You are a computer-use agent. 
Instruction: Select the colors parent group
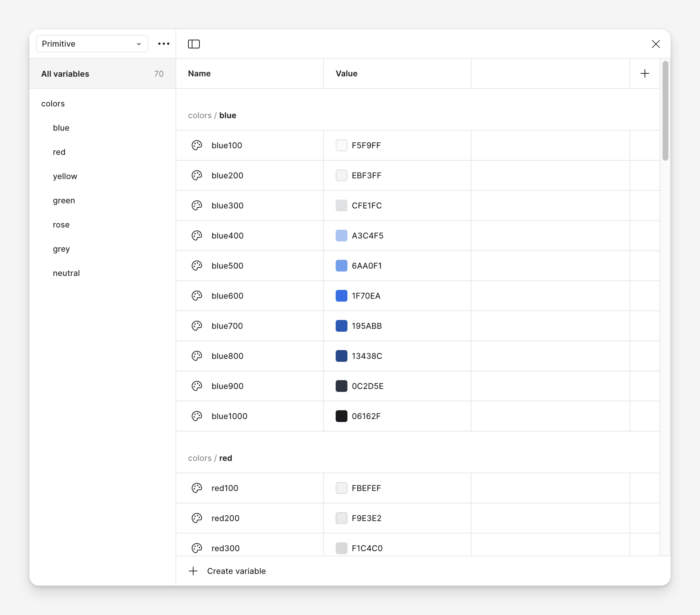click(53, 104)
